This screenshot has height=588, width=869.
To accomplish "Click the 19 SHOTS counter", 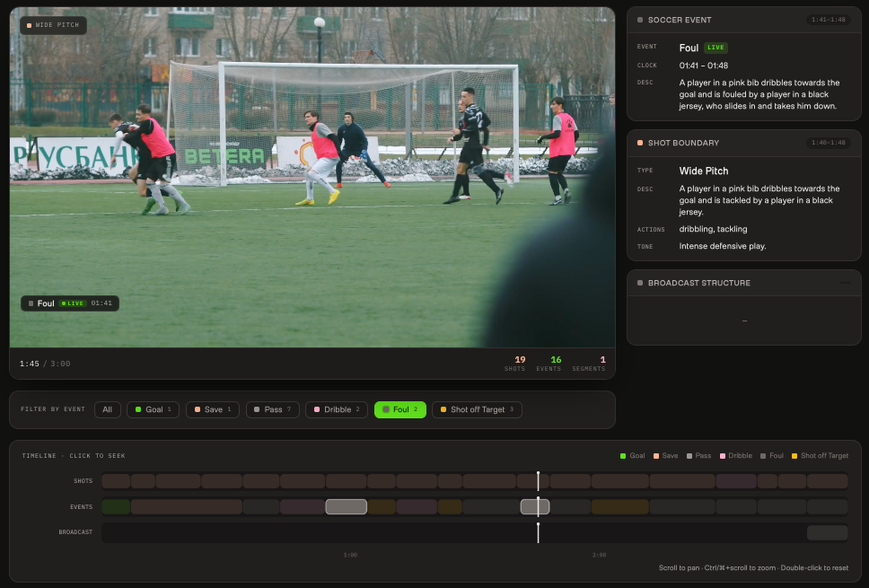I will coord(515,364).
